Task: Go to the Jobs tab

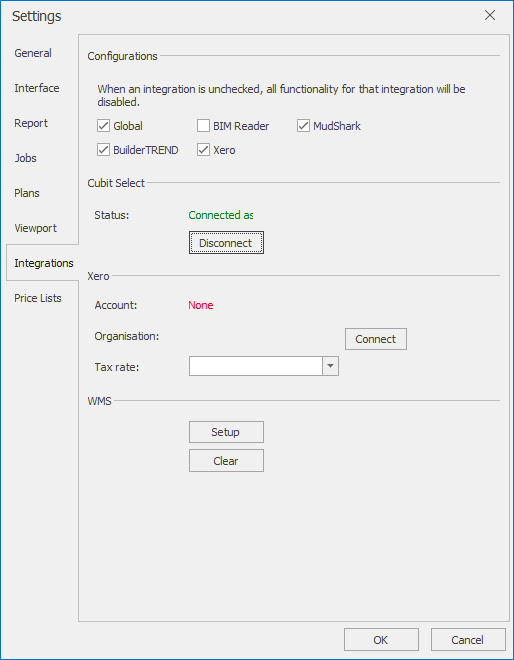Action: (x=25, y=158)
